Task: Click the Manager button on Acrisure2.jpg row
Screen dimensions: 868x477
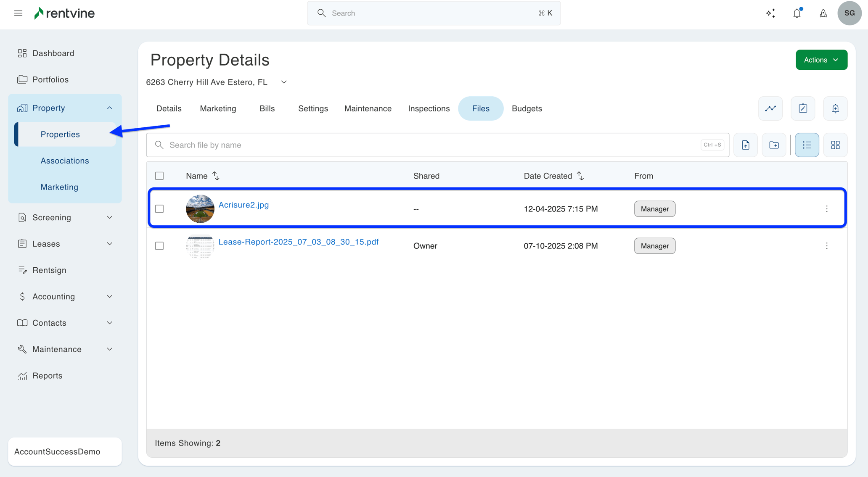Action: 654,208
